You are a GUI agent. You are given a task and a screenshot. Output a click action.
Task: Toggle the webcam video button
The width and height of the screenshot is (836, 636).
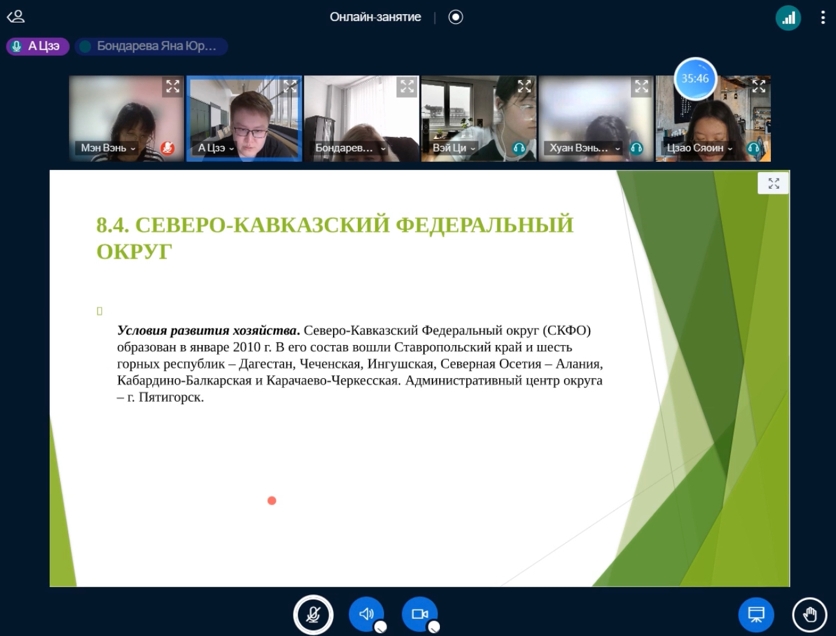(420, 614)
